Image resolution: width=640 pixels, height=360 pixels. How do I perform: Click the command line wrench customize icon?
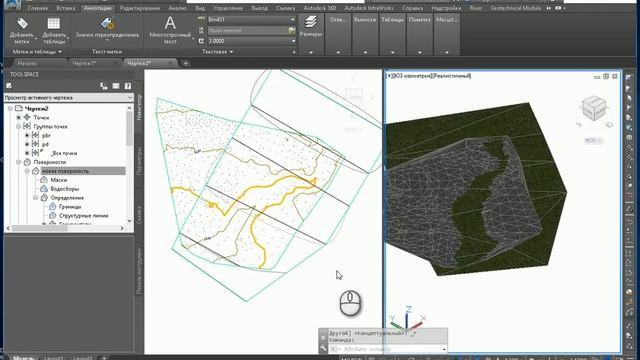pyautogui.click(x=323, y=349)
